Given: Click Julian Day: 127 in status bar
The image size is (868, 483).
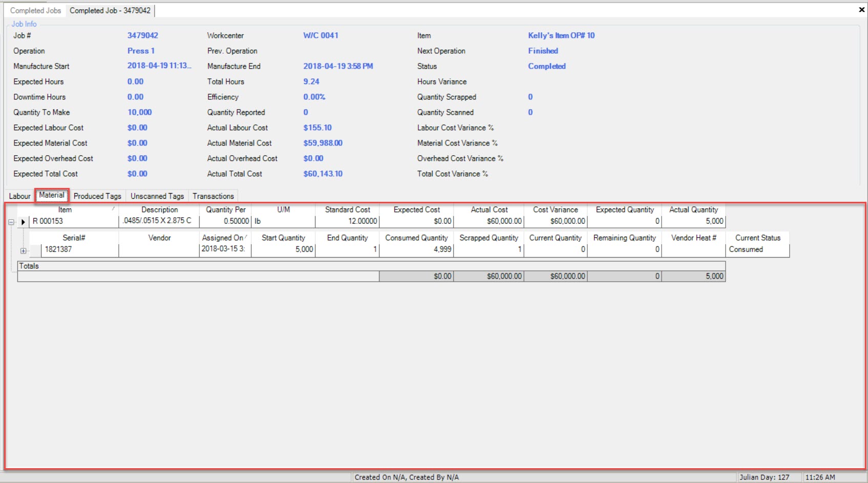Looking at the screenshot, I should click(765, 477).
